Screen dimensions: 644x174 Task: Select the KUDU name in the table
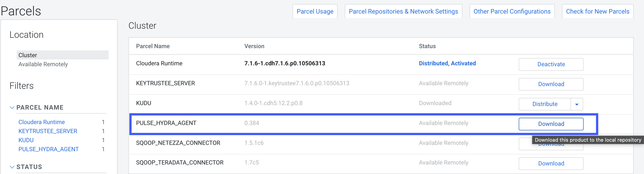click(144, 103)
